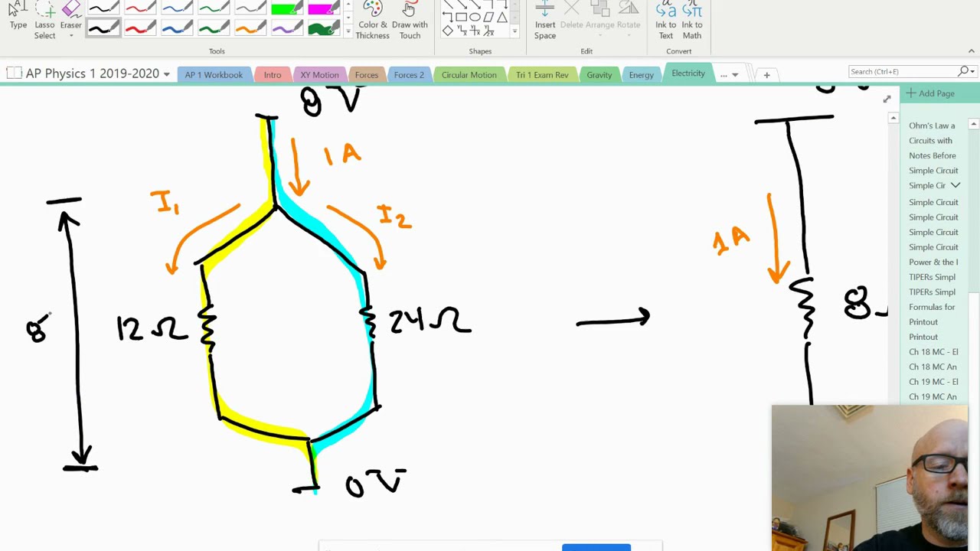
Task: Click the Insert Space tool
Action: click(545, 20)
